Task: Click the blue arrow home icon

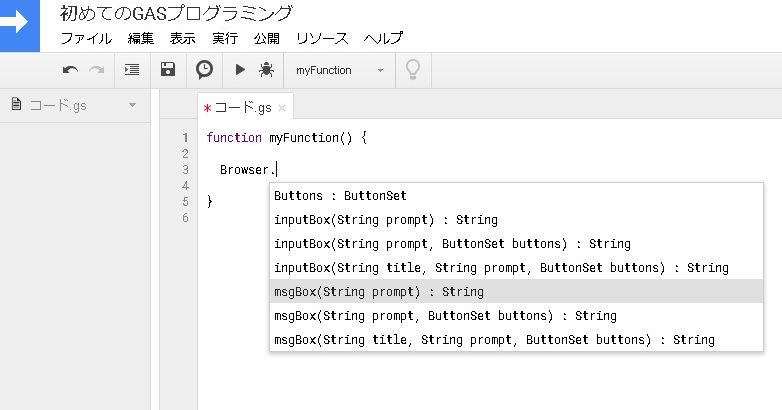Action: pyautogui.click(x=19, y=25)
